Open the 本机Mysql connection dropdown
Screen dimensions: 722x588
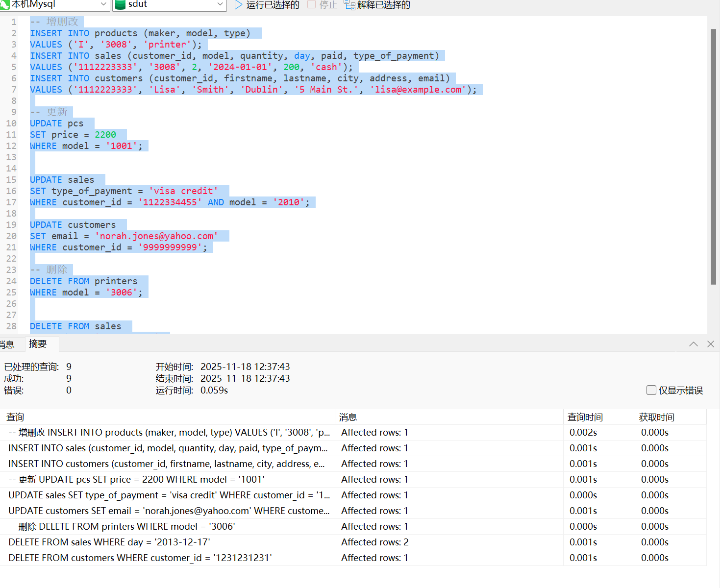pyautogui.click(x=103, y=4)
